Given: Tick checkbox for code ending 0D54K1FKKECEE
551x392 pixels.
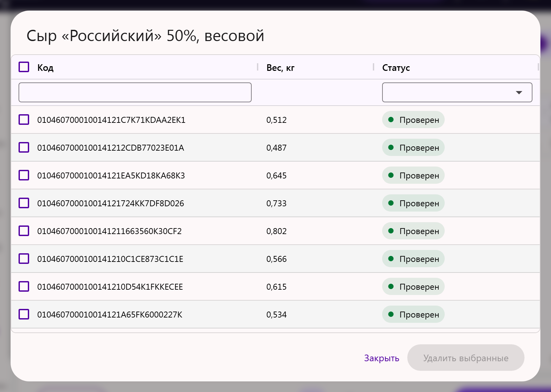Looking at the screenshot, I should 24,286.
